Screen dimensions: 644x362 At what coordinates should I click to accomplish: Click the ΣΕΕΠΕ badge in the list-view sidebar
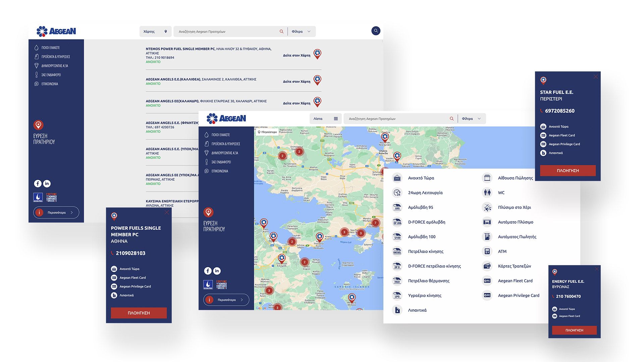coord(38,197)
